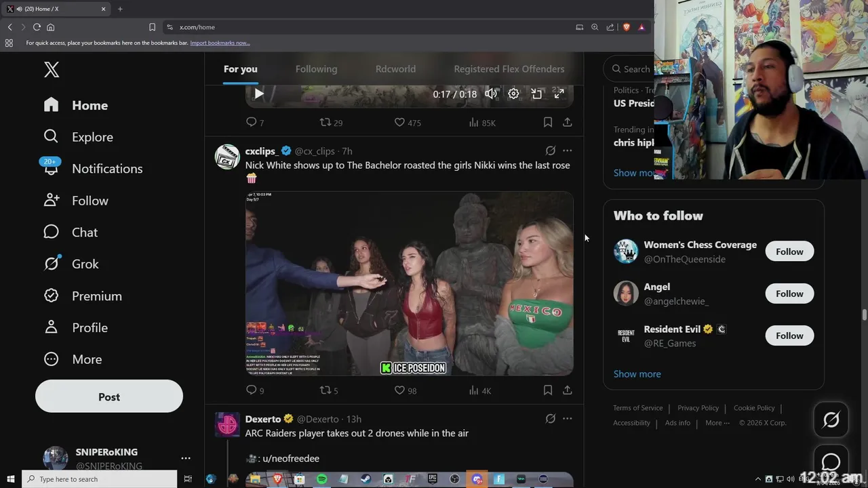
Task: Bookmark the post above the cxclips_ post
Action: [547, 123]
